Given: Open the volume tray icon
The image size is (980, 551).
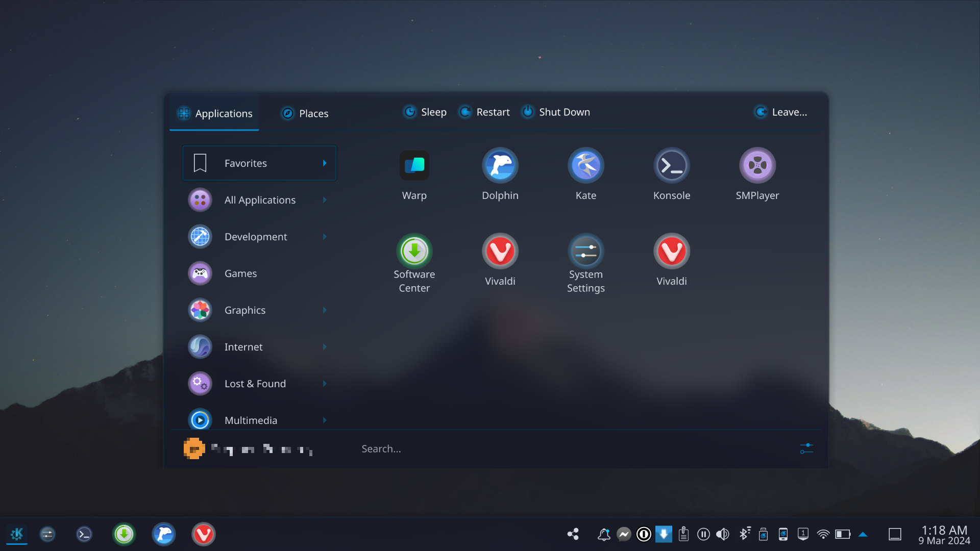Looking at the screenshot, I should [x=722, y=534].
